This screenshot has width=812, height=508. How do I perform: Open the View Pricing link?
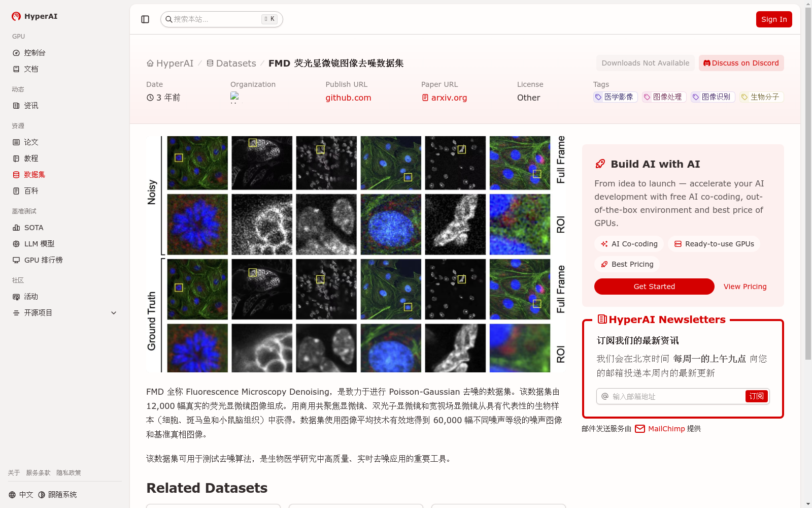click(745, 287)
